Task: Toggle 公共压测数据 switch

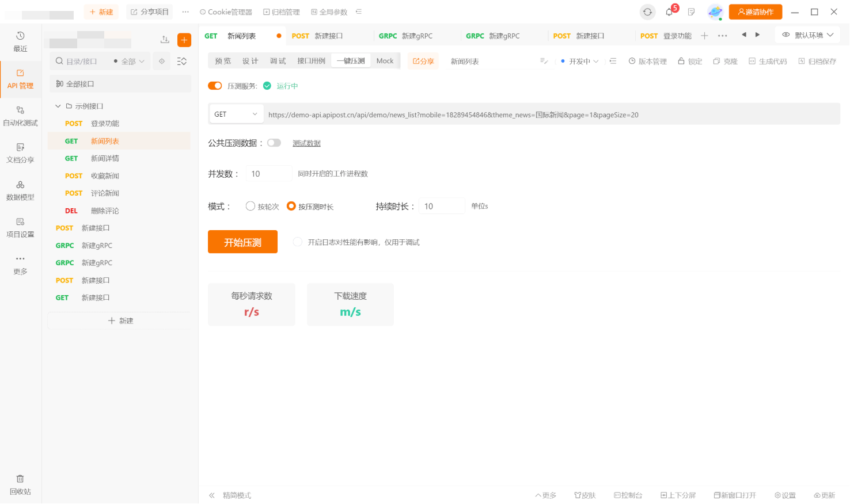Action: [x=274, y=143]
